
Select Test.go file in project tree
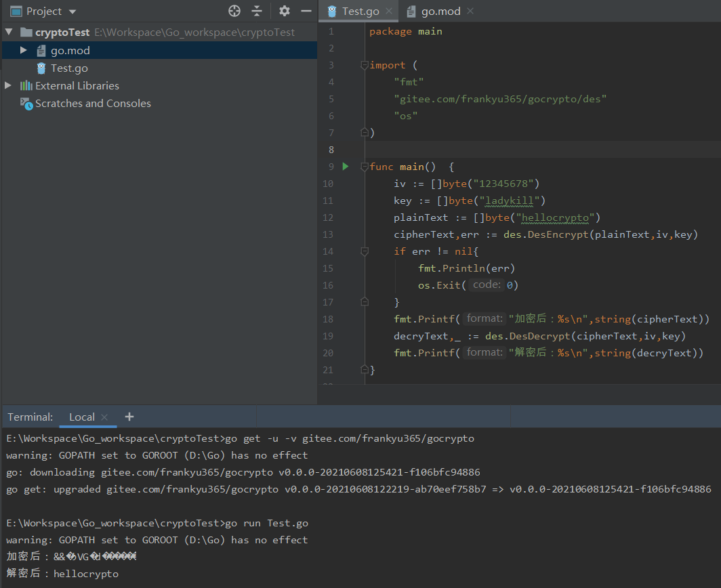tap(69, 68)
